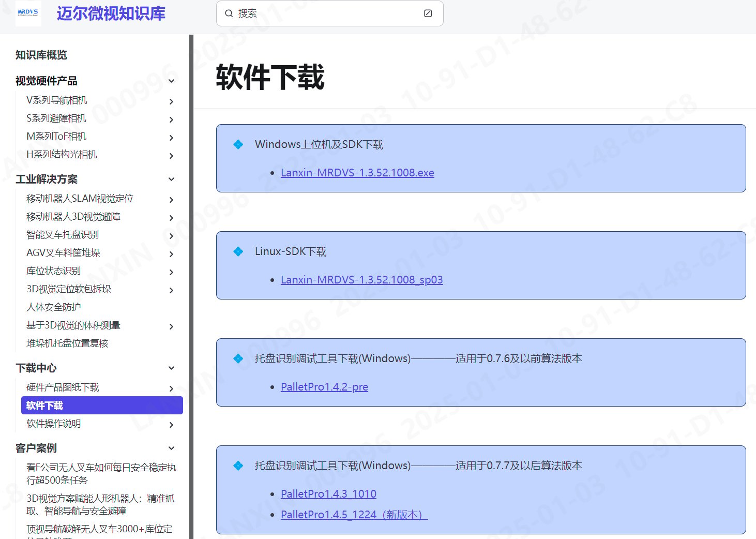Expand 软件操作说明 arrow

(172, 425)
